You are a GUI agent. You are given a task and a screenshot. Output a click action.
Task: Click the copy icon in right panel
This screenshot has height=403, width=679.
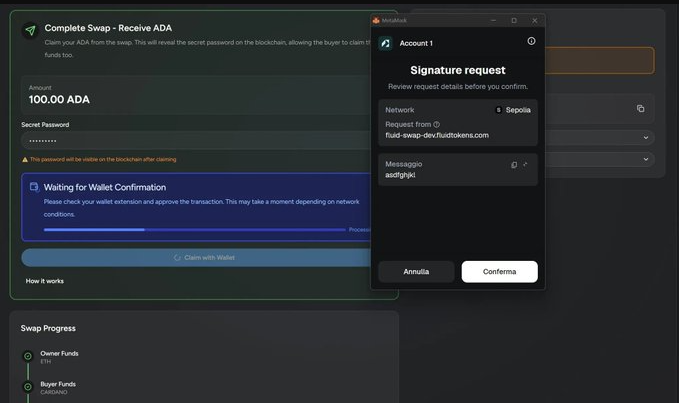point(641,108)
